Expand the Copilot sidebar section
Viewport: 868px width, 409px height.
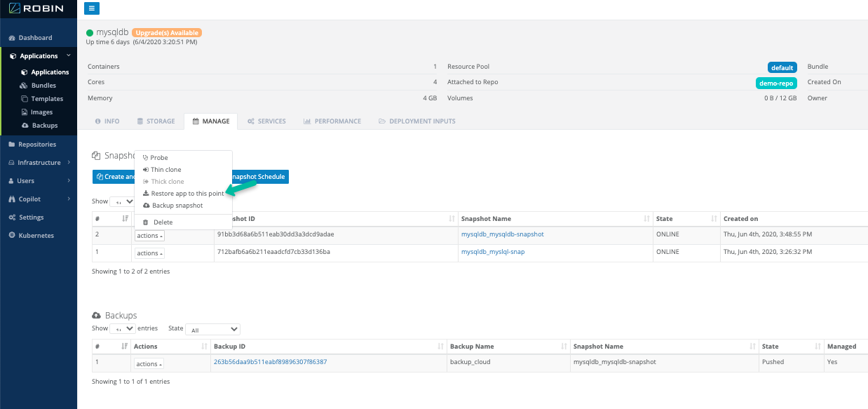click(x=39, y=199)
